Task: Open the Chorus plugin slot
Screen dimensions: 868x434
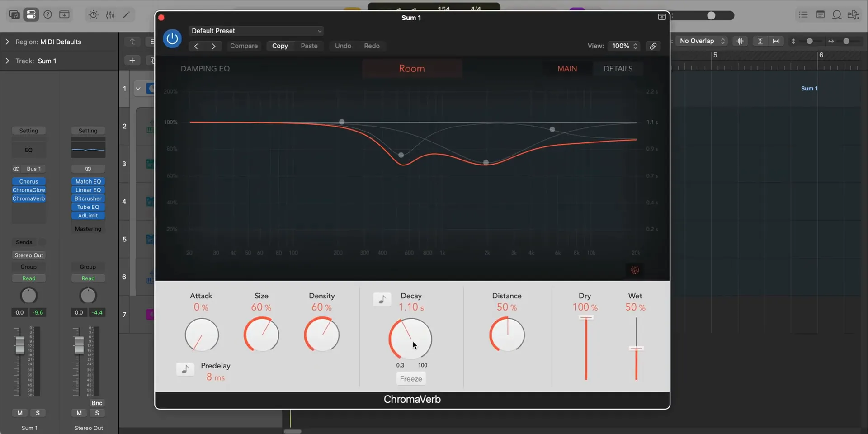Action: click(28, 181)
